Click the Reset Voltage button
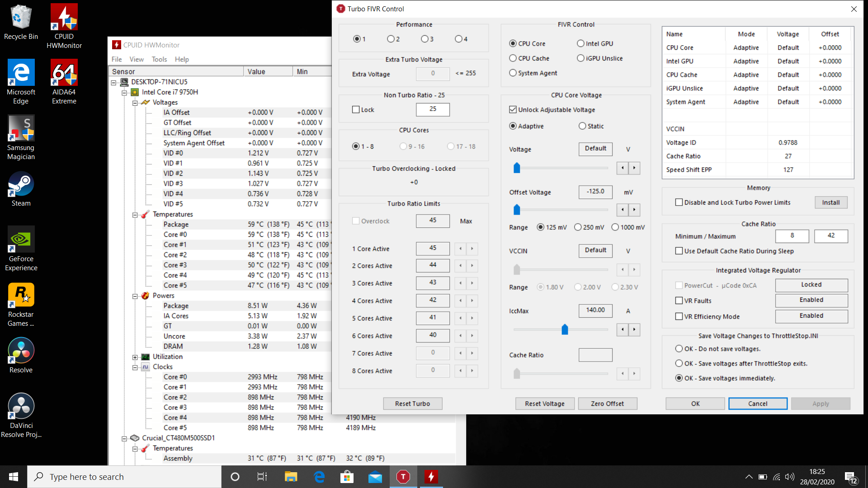868x488 pixels. coord(545,404)
